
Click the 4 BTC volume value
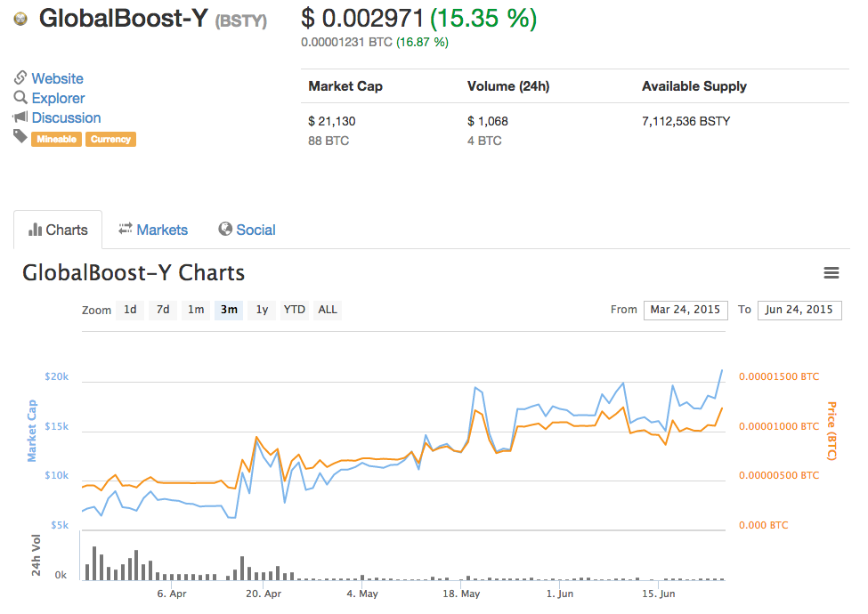484,141
